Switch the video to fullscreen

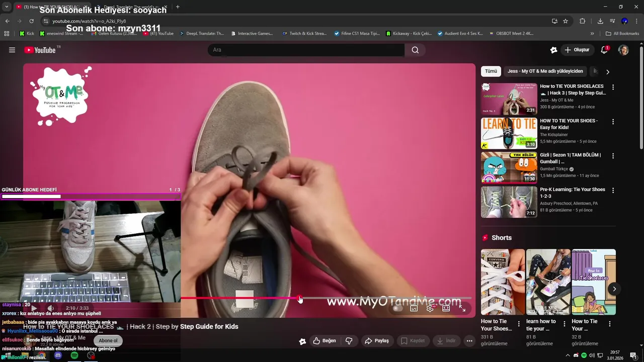click(x=462, y=308)
